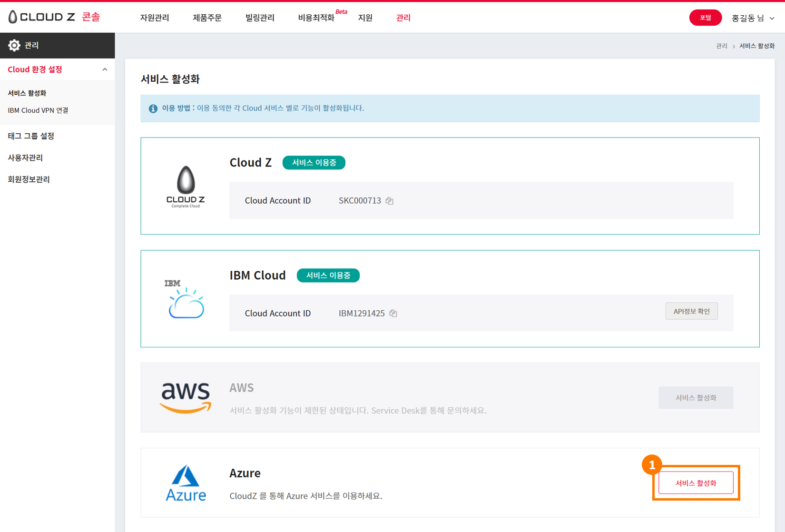Click the SKC000713 account ID text
The height and width of the screenshot is (532, 785).
360,201
